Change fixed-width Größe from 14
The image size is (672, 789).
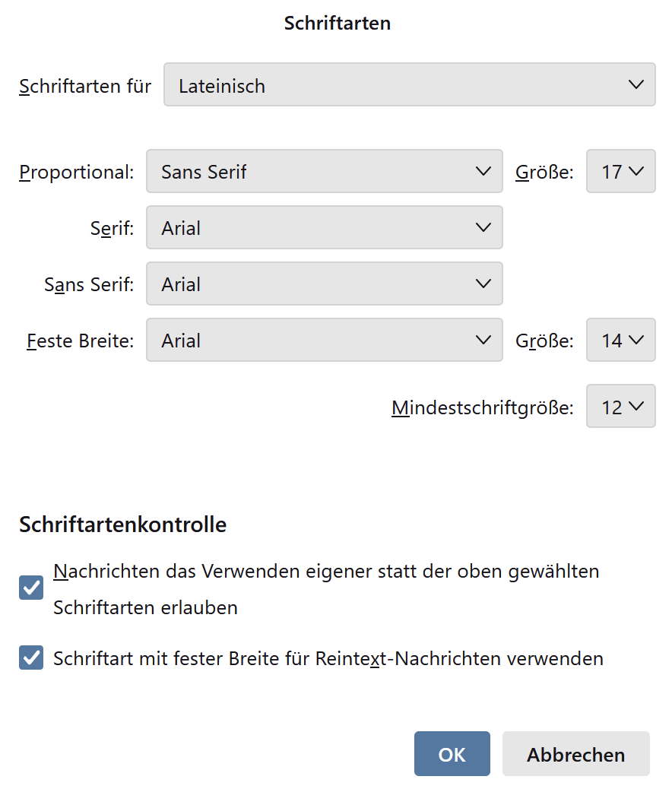click(x=620, y=340)
